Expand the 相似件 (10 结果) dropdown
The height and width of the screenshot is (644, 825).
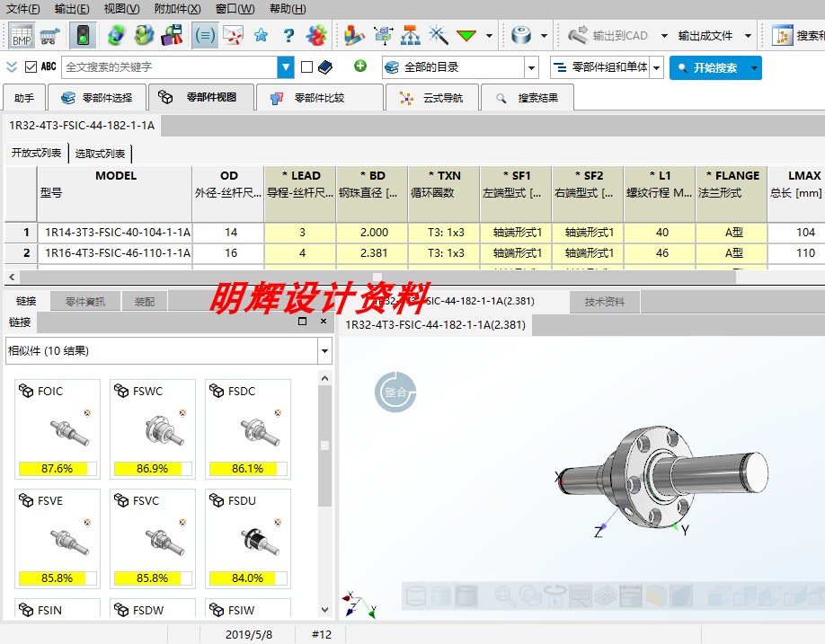(x=324, y=350)
